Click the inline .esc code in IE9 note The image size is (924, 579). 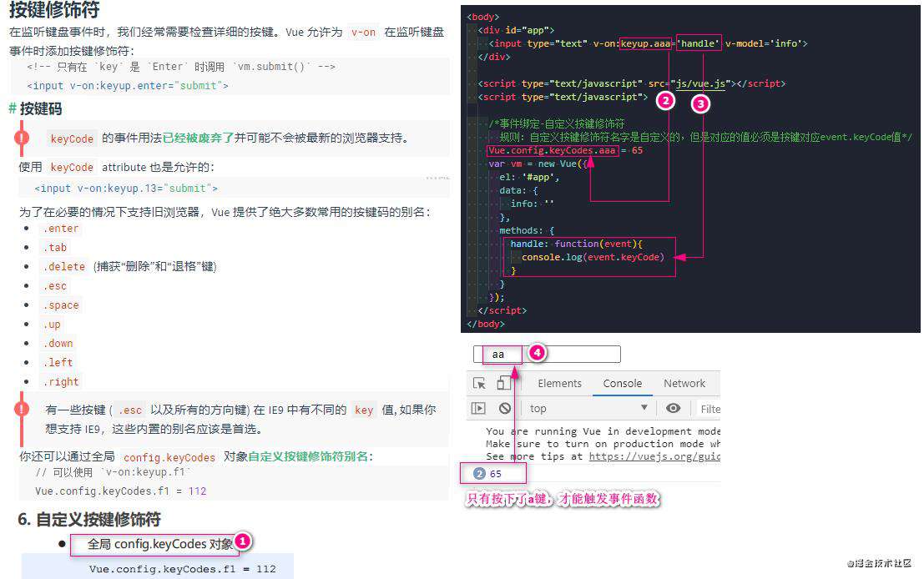[x=129, y=410]
